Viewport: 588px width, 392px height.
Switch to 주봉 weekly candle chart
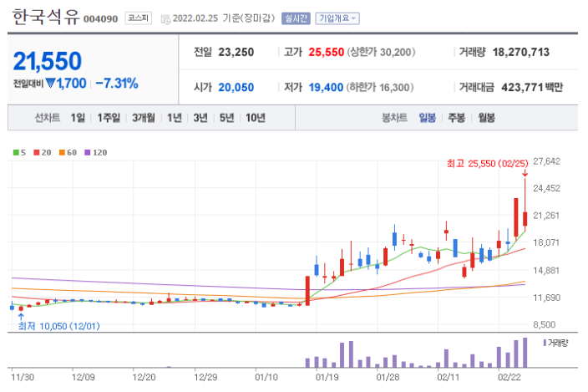(456, 118)
